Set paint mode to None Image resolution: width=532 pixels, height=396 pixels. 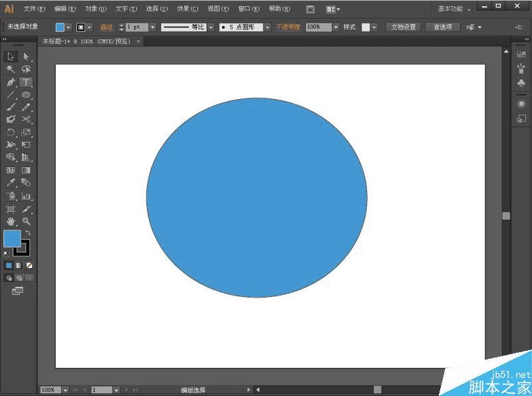[29, 265]
